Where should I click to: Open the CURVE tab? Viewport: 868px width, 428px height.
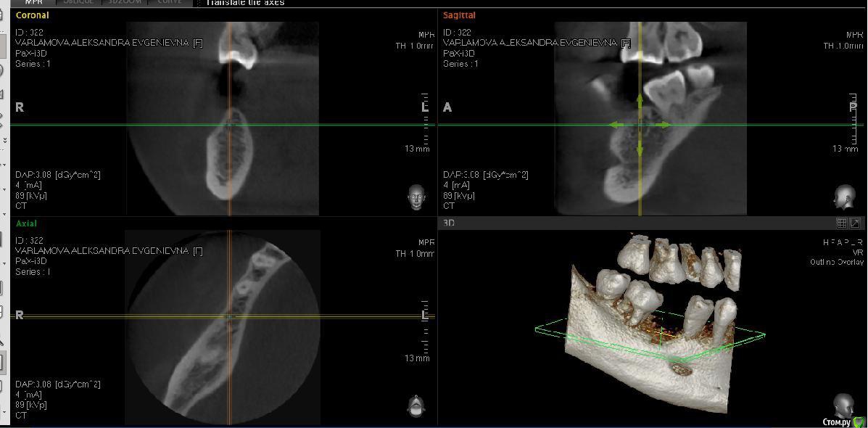pos(170,2)
